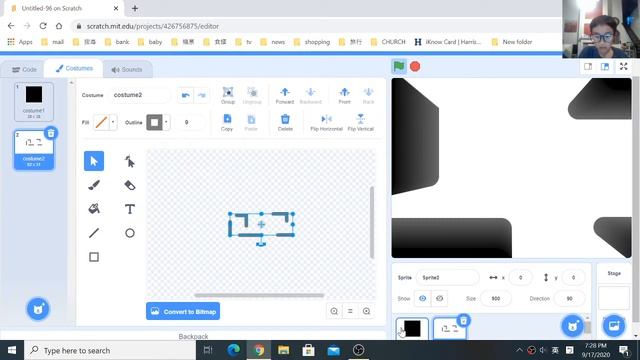Select the Reshape tool

point(130,162)
